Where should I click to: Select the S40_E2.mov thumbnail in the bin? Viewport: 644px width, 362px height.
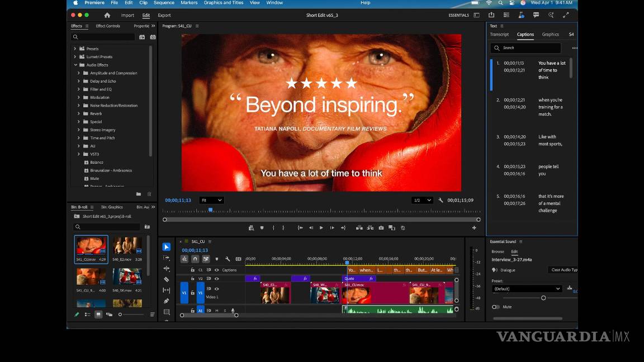tap(127, 246)
